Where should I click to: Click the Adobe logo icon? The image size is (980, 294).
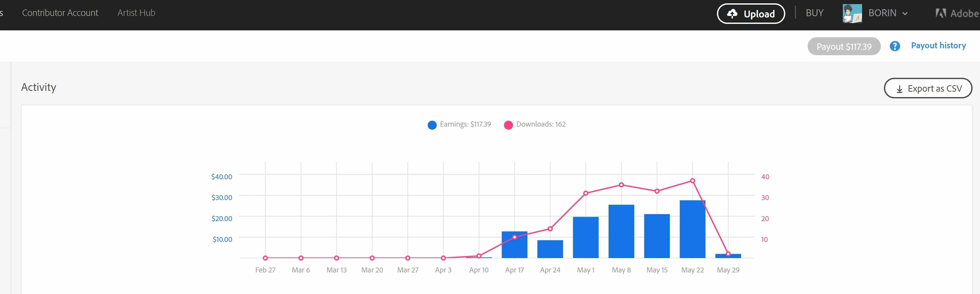tap(940, 13)
